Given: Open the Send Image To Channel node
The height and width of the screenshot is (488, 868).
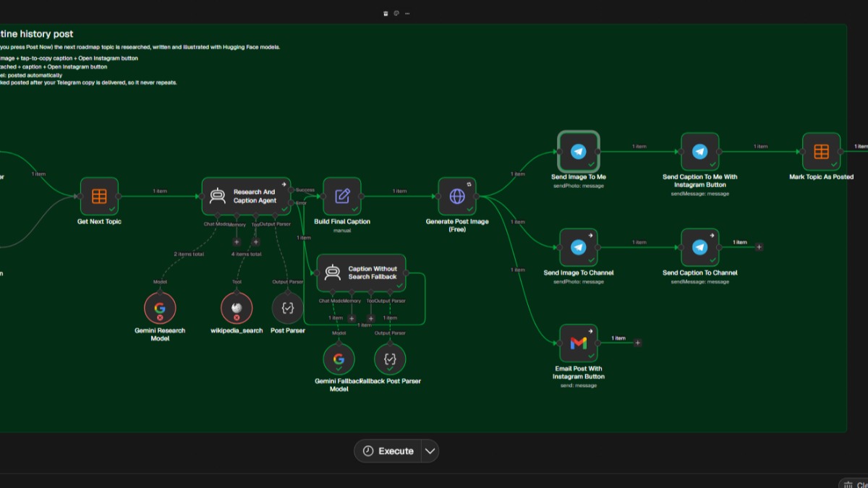Looking at the screenshot, I should tap(578, 247).
